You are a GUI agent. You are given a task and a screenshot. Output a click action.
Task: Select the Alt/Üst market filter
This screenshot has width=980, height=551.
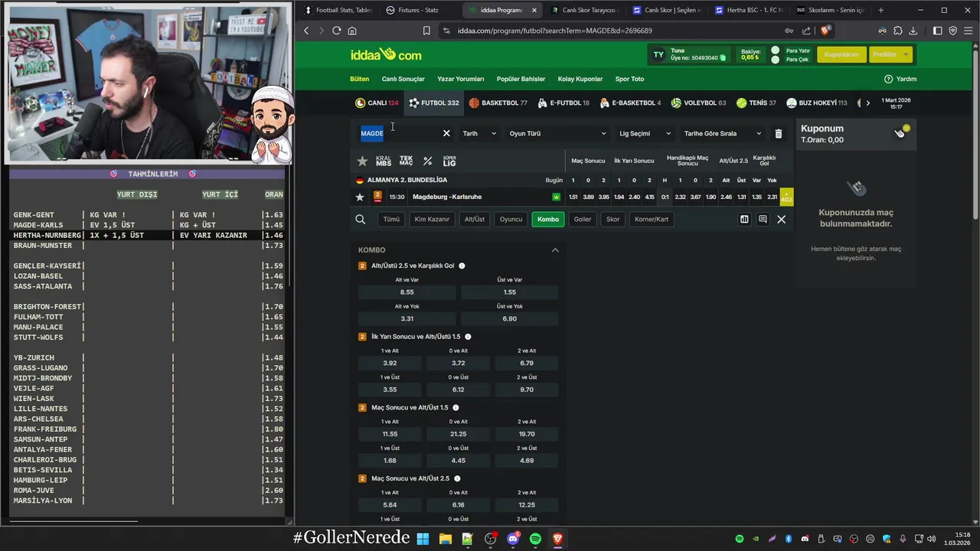point(475,219)
